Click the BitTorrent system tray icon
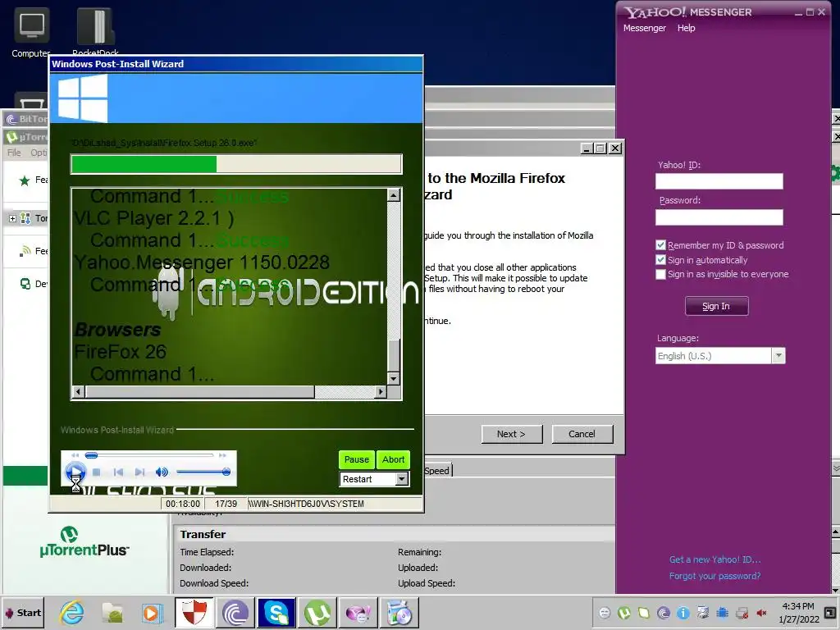 [663, 613]
